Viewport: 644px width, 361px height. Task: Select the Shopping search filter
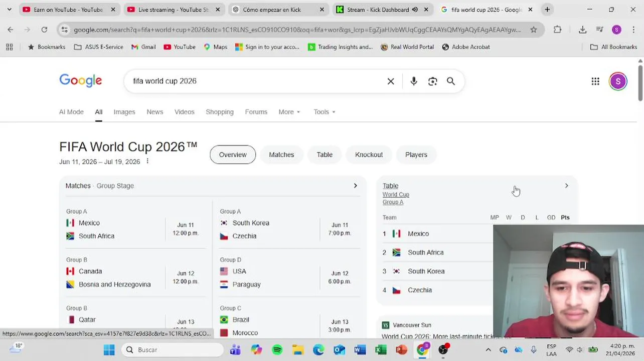coord(220,112)
